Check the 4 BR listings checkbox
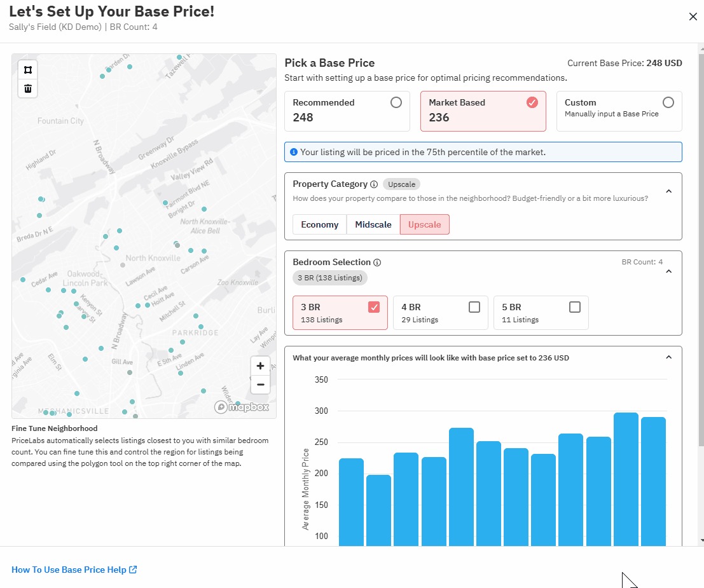 pyautogui.click(x=474, y=307)
